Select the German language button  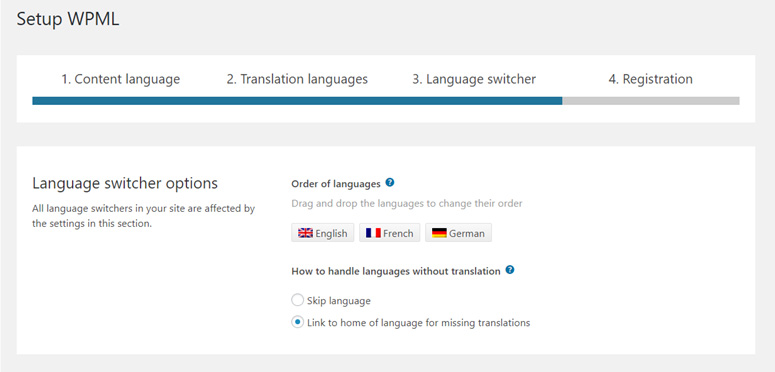tap(458, 233)
